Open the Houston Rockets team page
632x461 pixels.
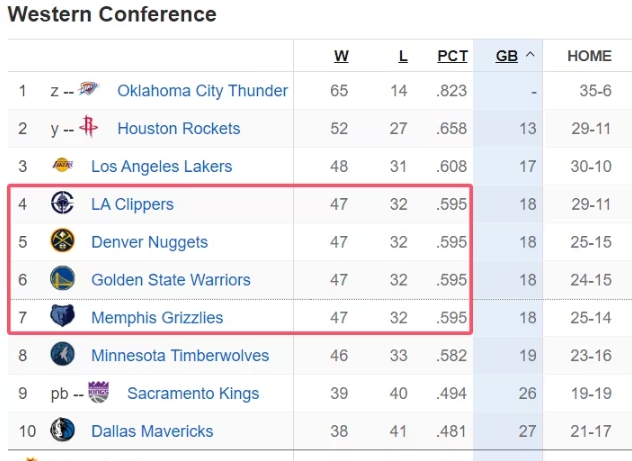[178, 128]
